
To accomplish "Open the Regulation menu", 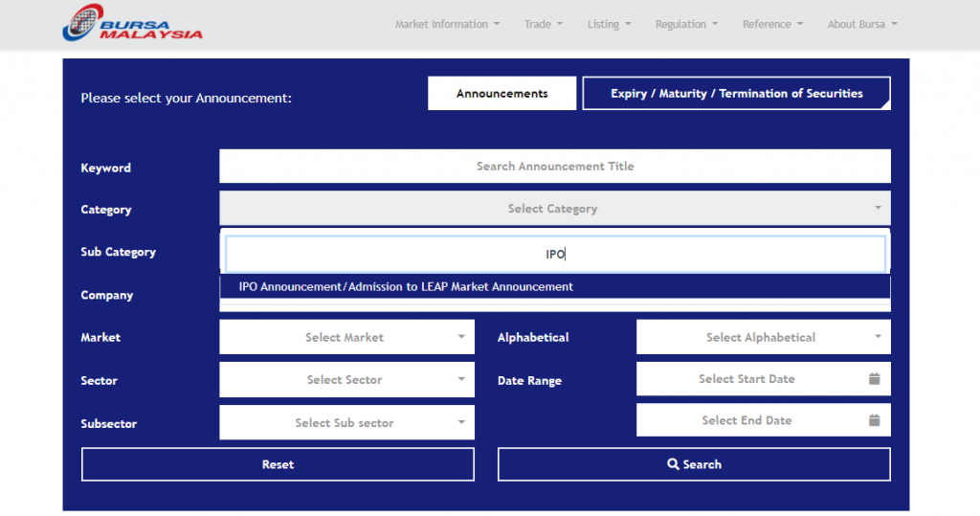I will [x=686, y=25].
